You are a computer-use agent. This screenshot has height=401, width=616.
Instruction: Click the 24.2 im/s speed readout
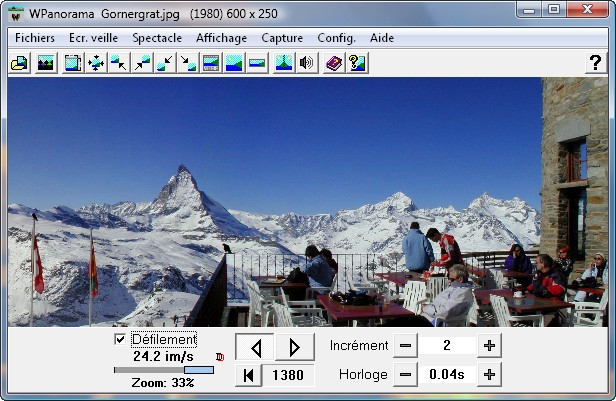point(163,357)
